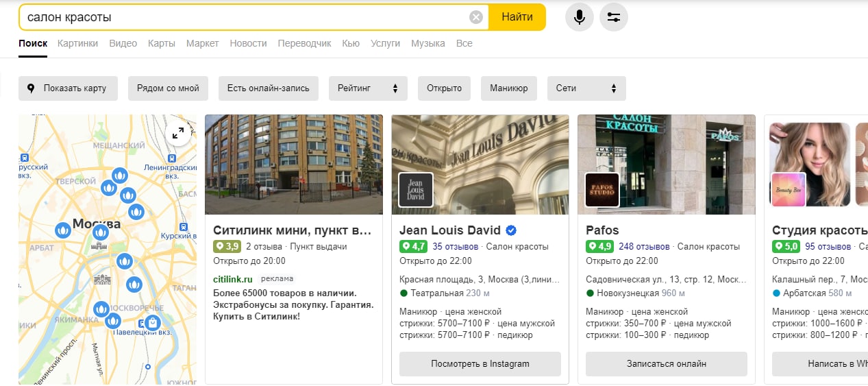The height and width of the screenshot is (386, 868).
Task: Open the Маркет tab
Action: pos(203,43)
